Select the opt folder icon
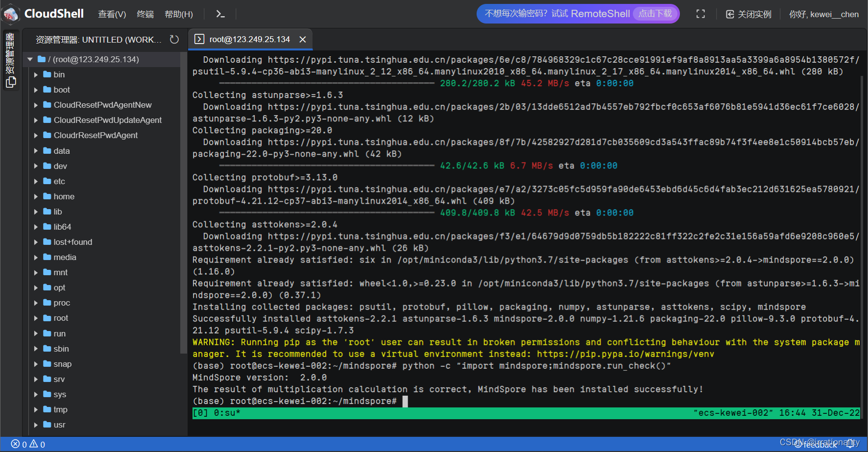868x452 pixels. pyautogui.click(x=48, y=287)
